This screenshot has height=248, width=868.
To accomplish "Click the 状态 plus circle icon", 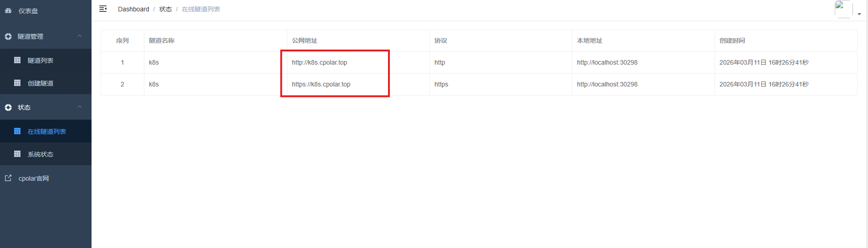I will (8, 107).
